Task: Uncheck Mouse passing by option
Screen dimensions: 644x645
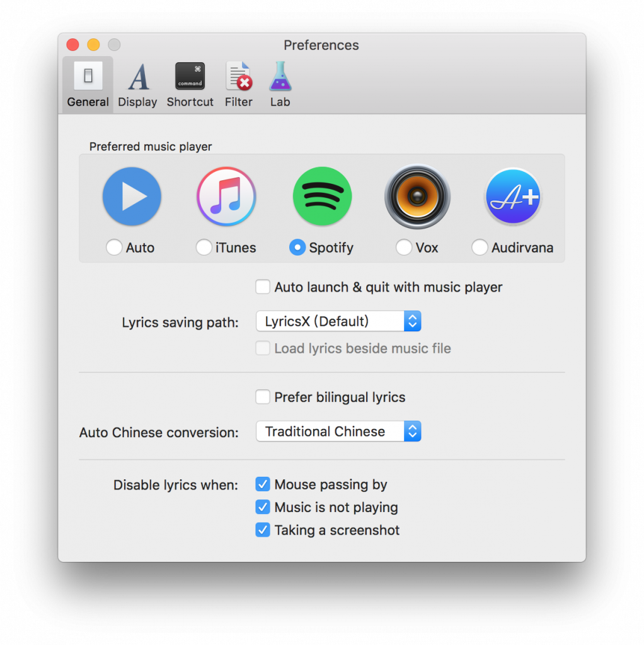Action: tap(263, 484)
